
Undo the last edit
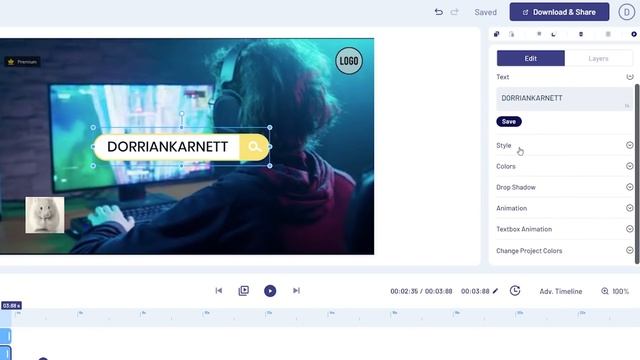(438, 12)
